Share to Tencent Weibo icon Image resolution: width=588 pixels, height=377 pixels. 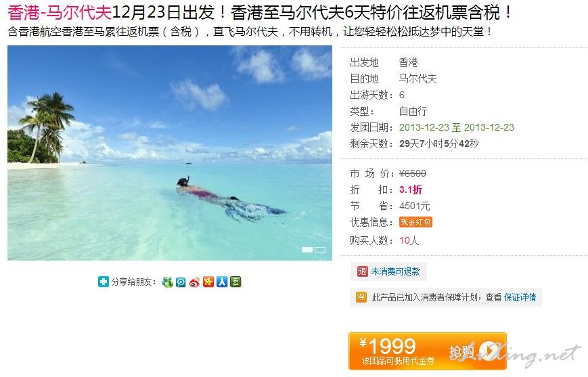(x=181, y=282)
